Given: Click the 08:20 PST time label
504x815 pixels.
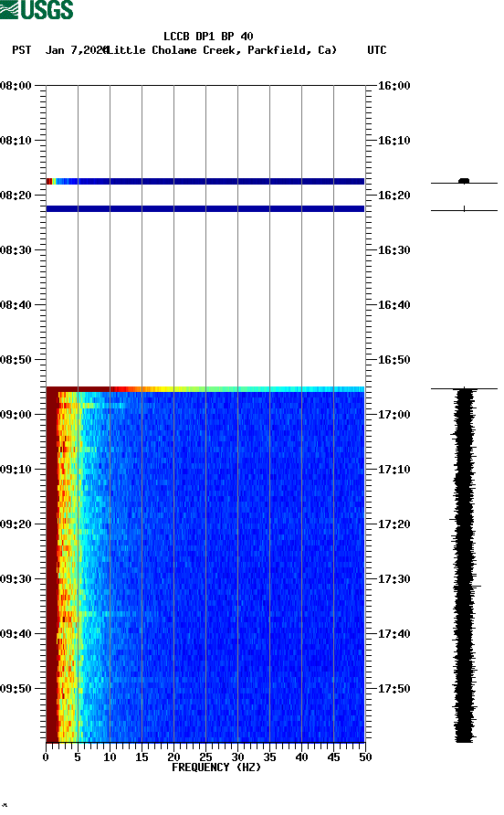Looking at the screenshot, I should point(16,195).
